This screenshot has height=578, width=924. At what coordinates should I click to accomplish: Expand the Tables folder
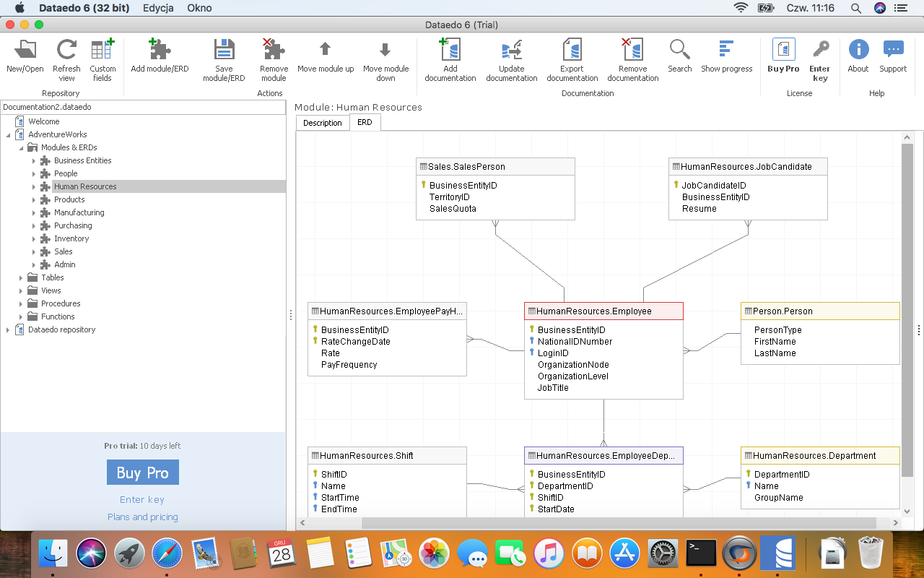click(20, 277)
